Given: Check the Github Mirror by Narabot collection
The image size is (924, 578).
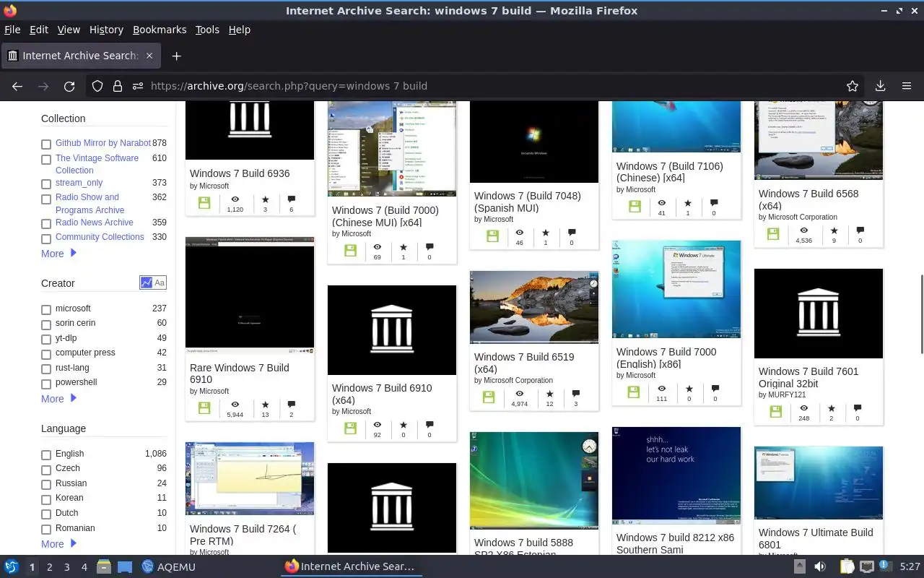Looking at the screenshot, I should pyautogui.click(x=46, y=144).
